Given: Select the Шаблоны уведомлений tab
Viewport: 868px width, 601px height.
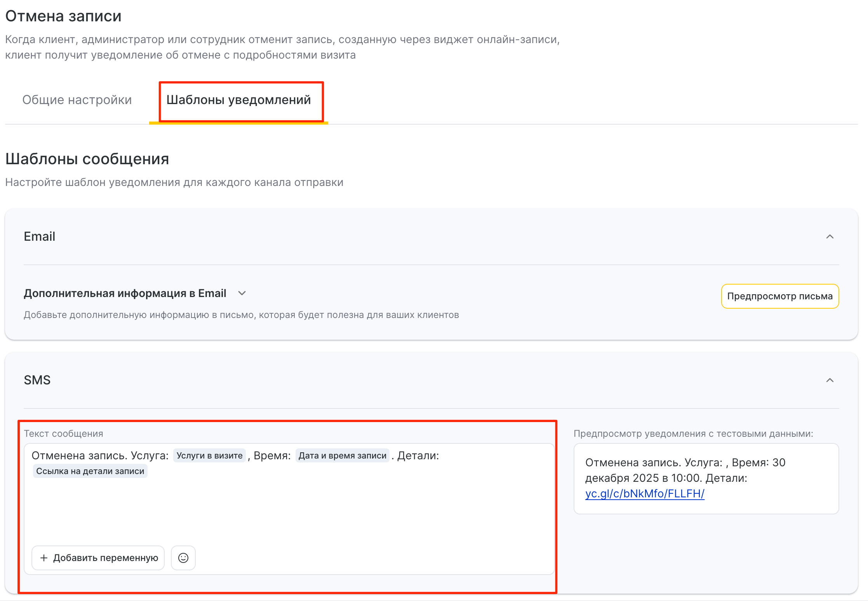Looking at the screenshot, I should point(238,100).
